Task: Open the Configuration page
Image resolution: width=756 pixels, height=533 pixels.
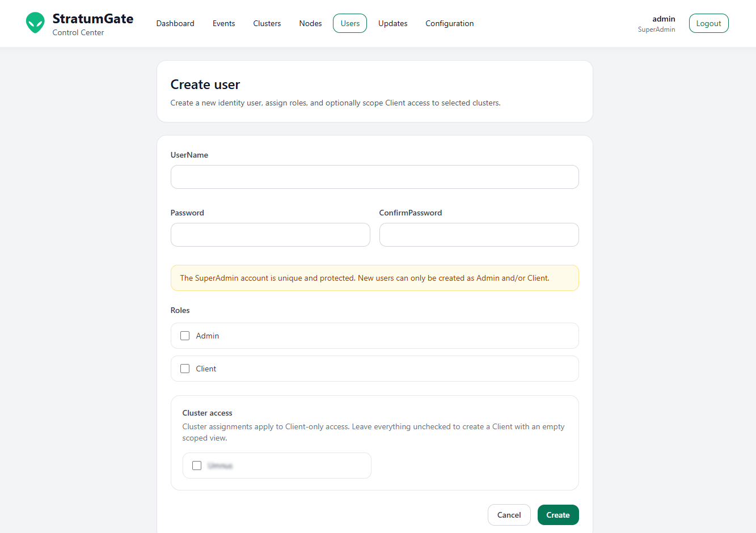Action: 449,23
